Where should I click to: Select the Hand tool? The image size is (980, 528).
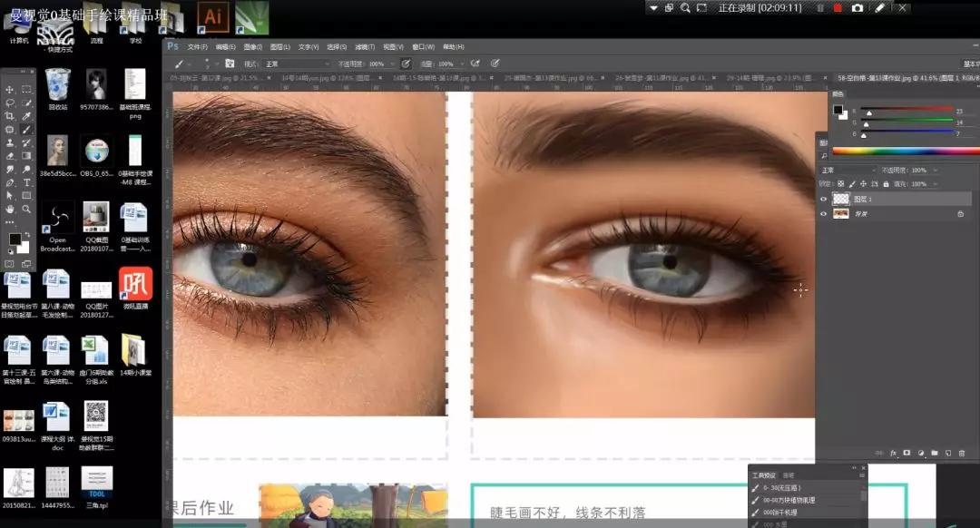point(10,210)
